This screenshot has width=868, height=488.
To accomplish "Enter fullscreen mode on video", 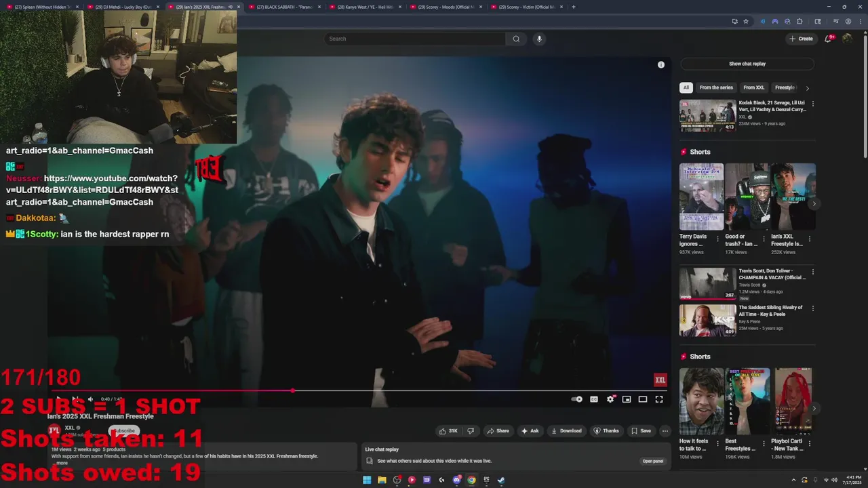I will (659, 399).
